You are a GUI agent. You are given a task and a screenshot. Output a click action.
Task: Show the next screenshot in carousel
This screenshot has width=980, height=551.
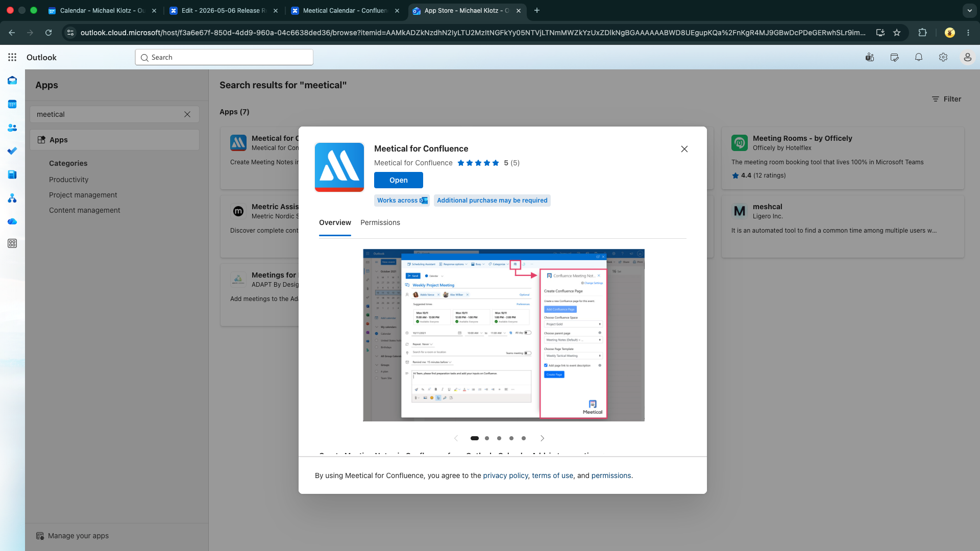click(542, 438)
